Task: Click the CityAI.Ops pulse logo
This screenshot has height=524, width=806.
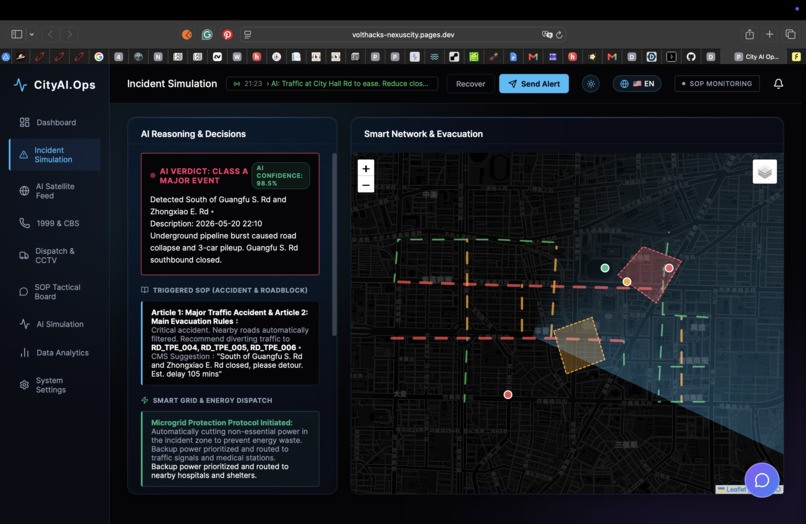Action: (20, 85)
